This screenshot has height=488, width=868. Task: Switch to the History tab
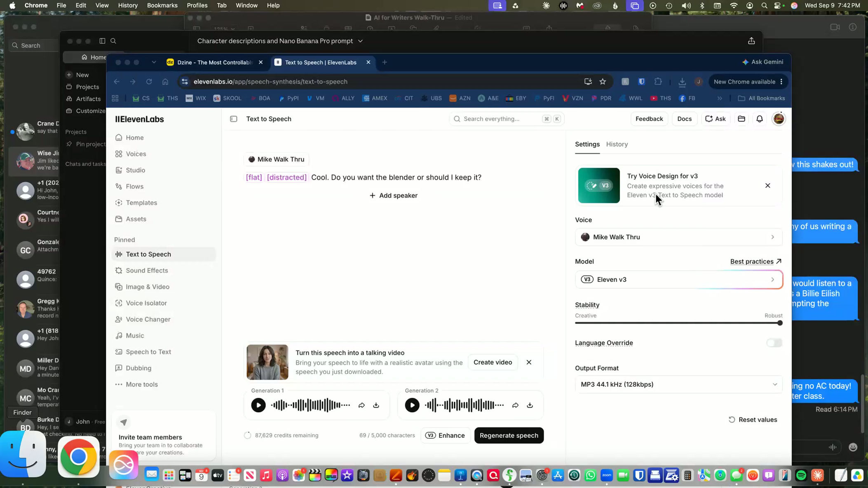click(x=617, y=144)
